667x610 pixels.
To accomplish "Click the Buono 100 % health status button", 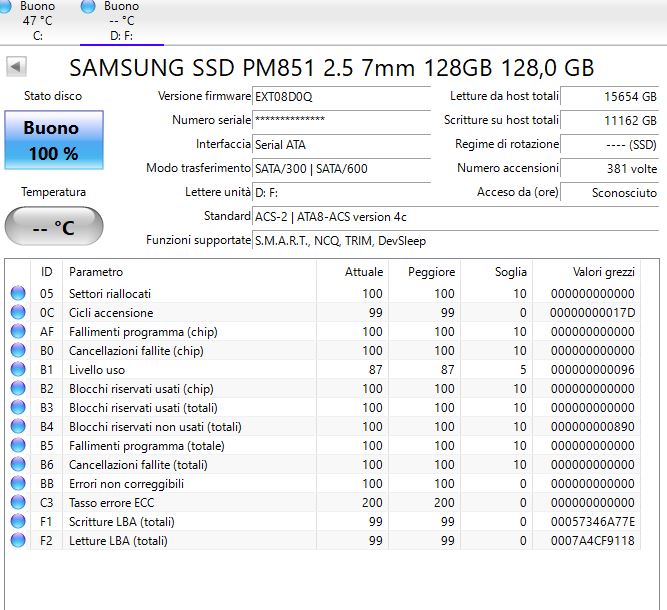I will coord(54,140).
